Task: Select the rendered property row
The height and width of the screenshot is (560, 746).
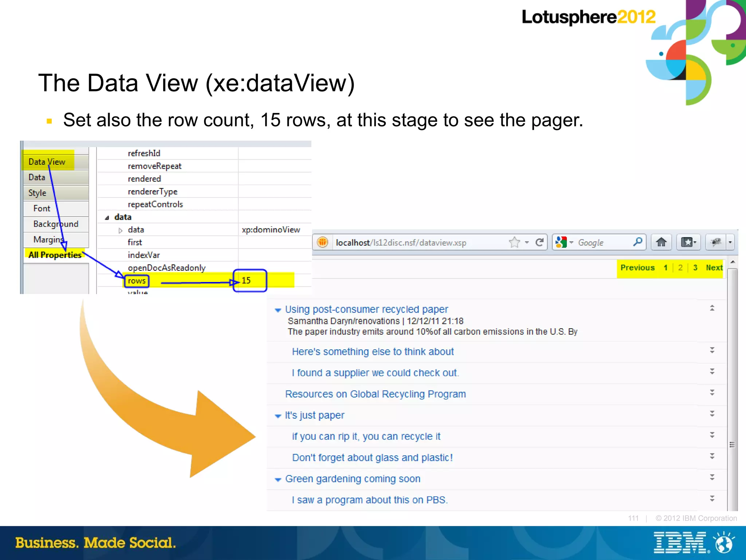Action: (144, 179)
